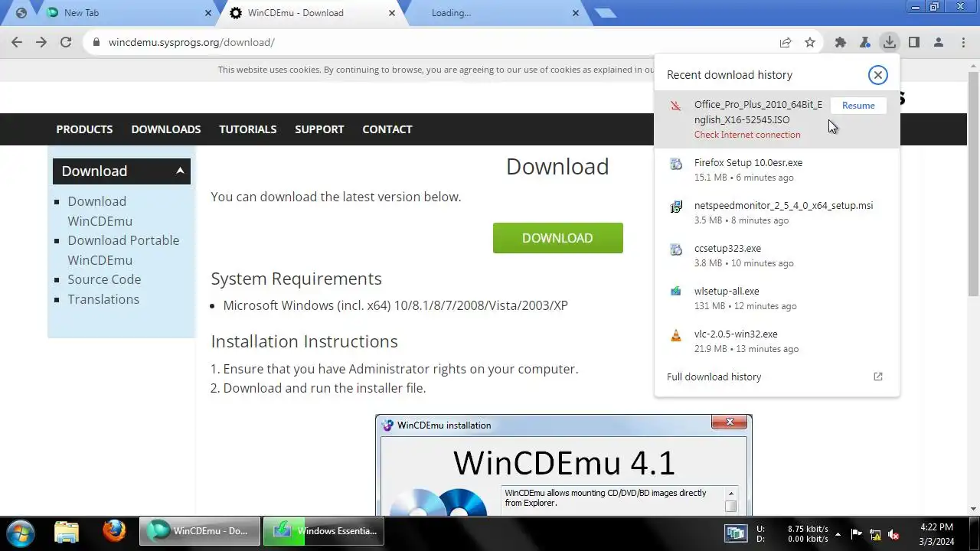Open ccsetup323.exe download entry

click(777, 256)
